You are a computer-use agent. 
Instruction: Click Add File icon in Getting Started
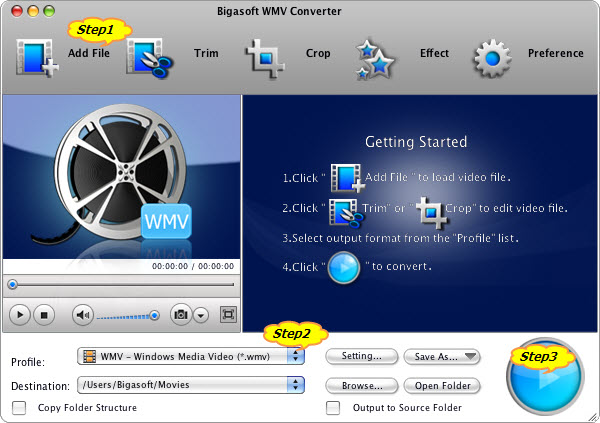(347, 178)
